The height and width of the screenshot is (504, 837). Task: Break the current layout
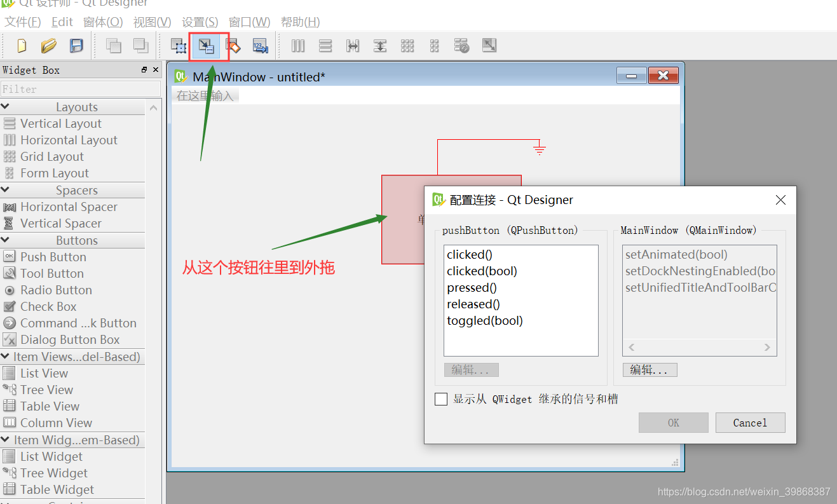(x=462, y=46)
